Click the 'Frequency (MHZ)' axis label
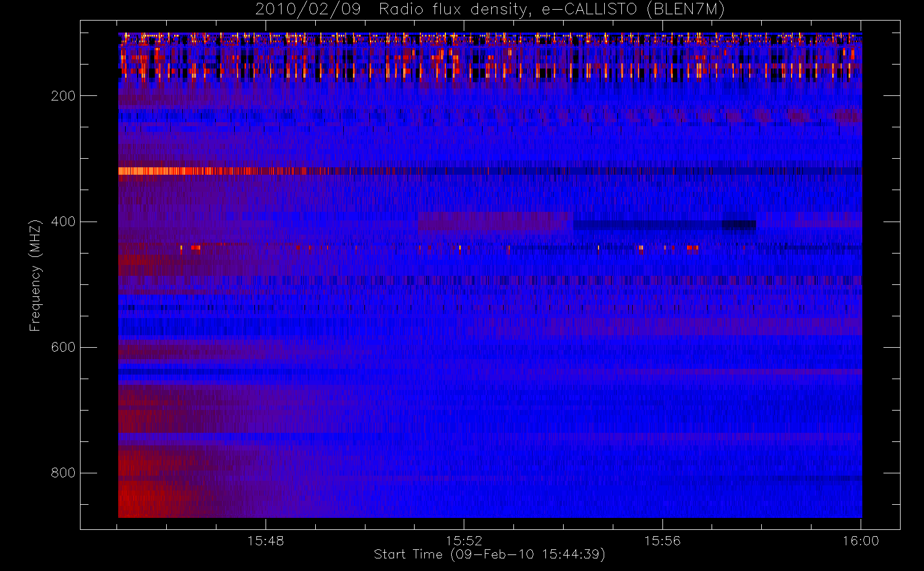 point(35,275)
